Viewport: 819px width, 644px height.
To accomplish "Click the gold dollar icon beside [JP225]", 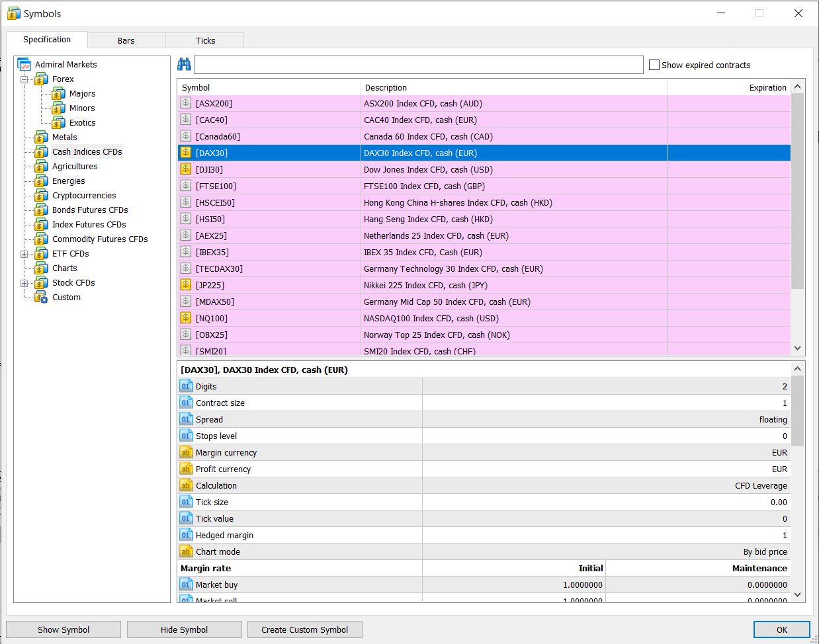I will coord(186,285).
